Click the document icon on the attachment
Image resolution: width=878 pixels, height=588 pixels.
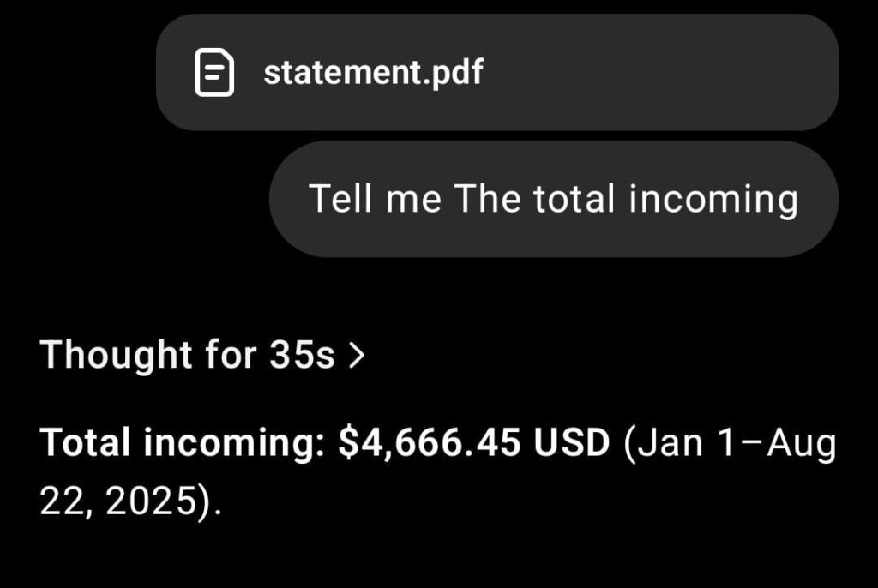[214, 73]
